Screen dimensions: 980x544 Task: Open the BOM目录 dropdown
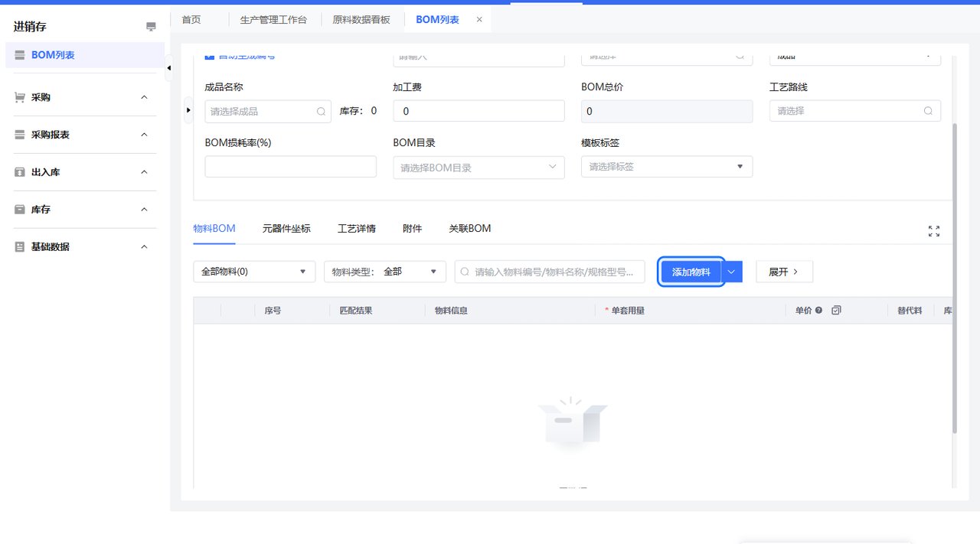pyautogui.click(x=479, y=168)
